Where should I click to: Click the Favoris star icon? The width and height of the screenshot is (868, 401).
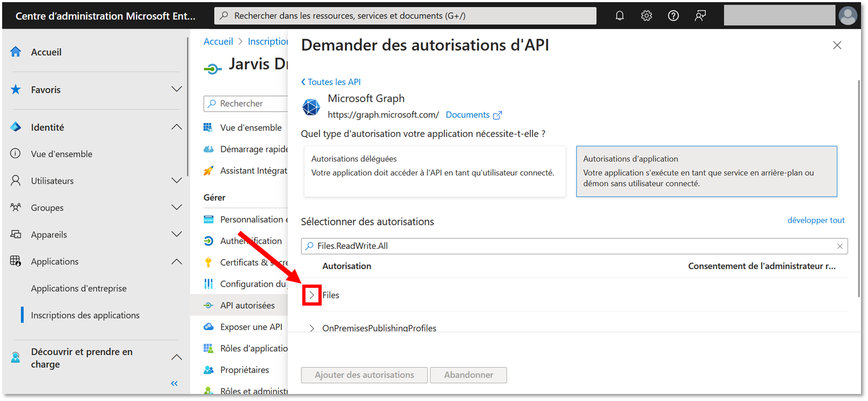pyautogui.click(x=16, y=89)
